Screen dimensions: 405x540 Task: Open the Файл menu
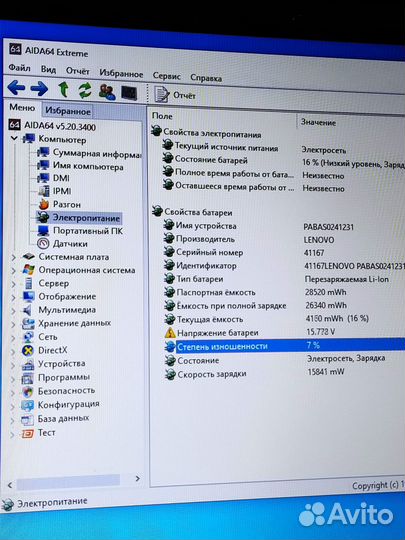coord(19,68)
